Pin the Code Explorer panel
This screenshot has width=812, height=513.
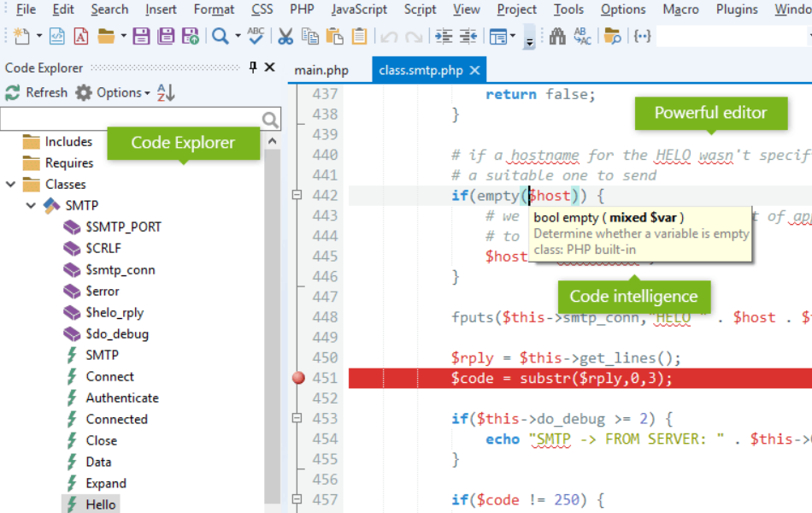[x=253, y=68]
